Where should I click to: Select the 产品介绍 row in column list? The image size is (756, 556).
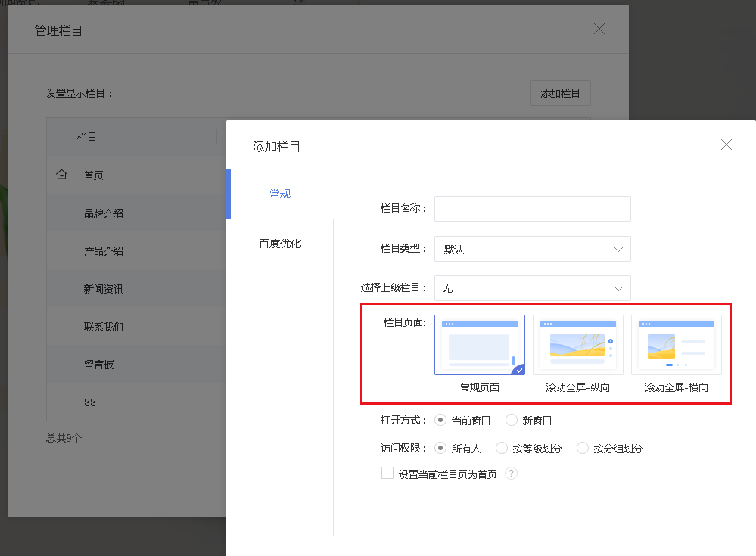(136, 251)
